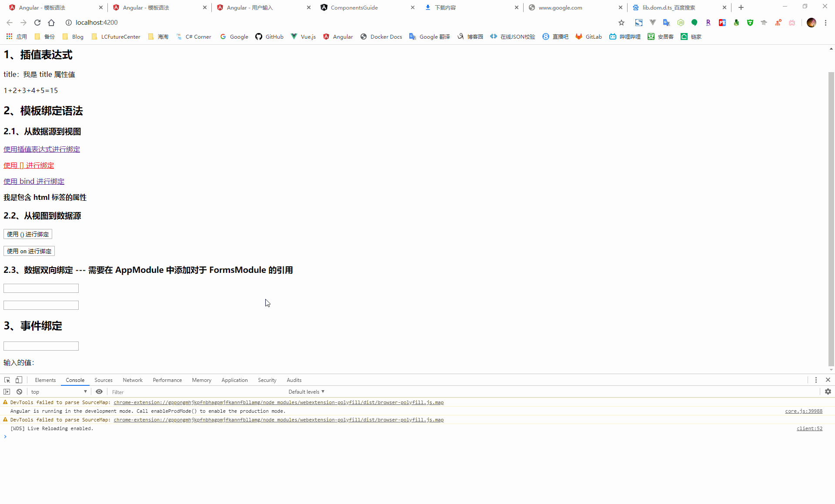Click the clear console icon button
Viewport: 835px width, 504px height.
click(19, 391)
